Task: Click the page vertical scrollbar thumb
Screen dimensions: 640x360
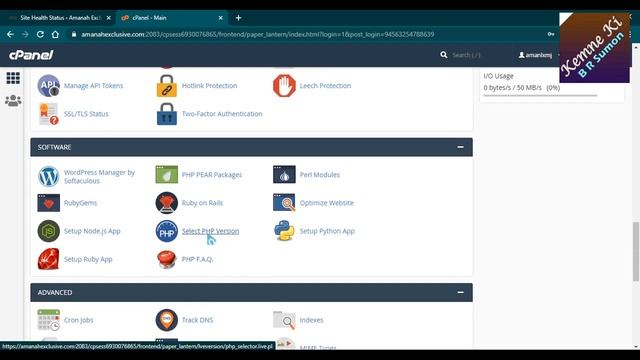Action: [636, 251]
